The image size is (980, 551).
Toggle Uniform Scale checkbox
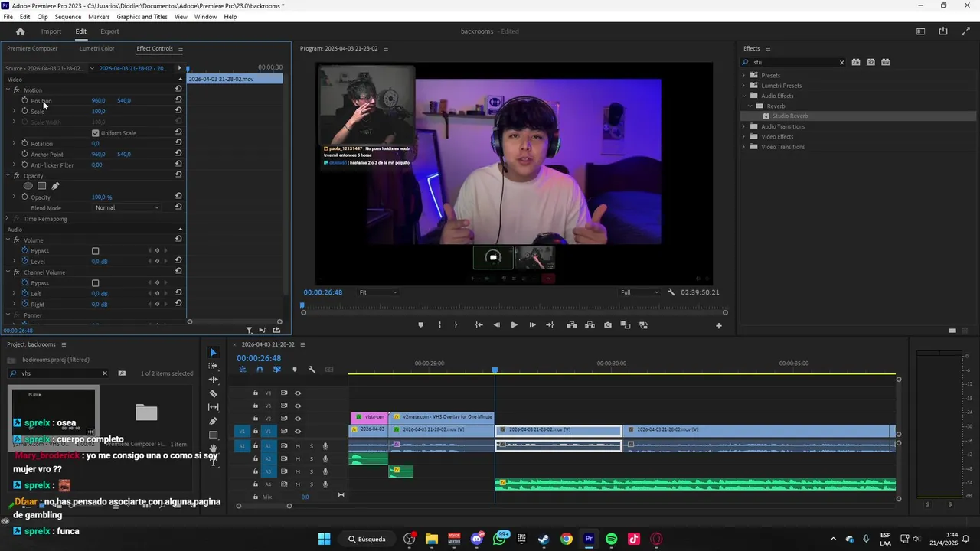tap(96, 133)
